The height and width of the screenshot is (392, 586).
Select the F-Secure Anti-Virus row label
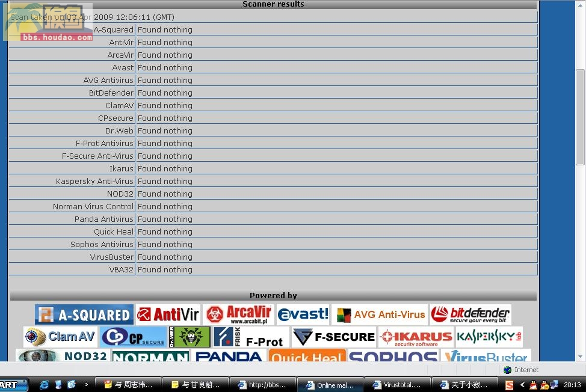(x=97, y=156)
